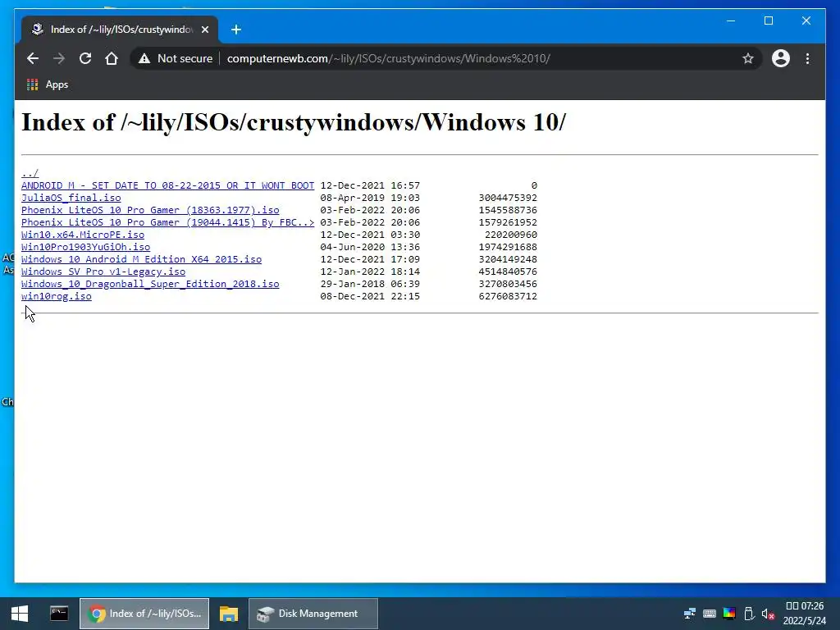Bookmark this page with the star

[748, 58]
